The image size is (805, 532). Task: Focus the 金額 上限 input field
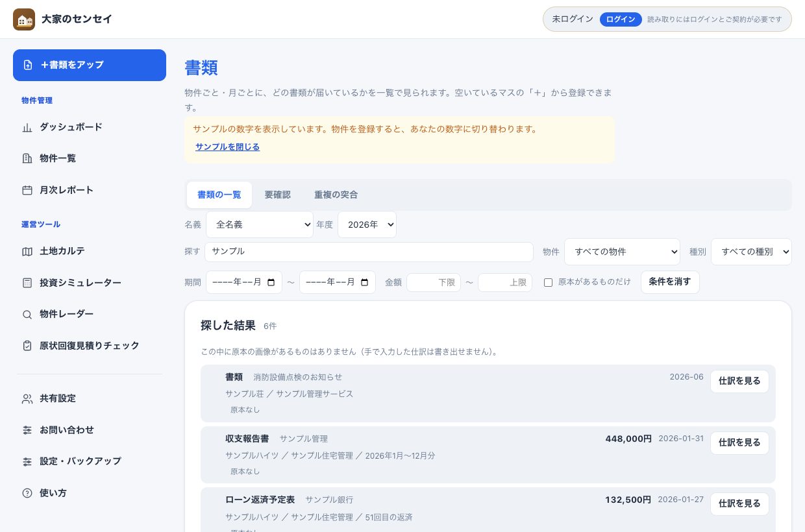coord(505,283)
